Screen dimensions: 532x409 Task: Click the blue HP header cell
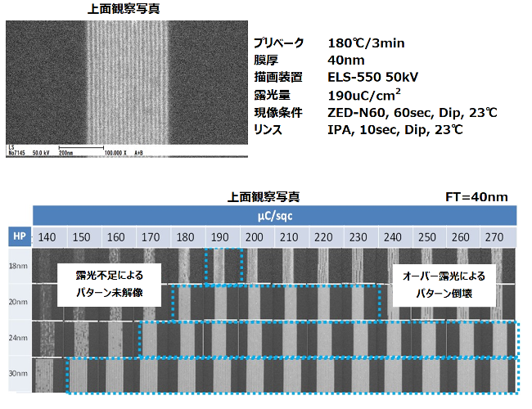point(19,236)
